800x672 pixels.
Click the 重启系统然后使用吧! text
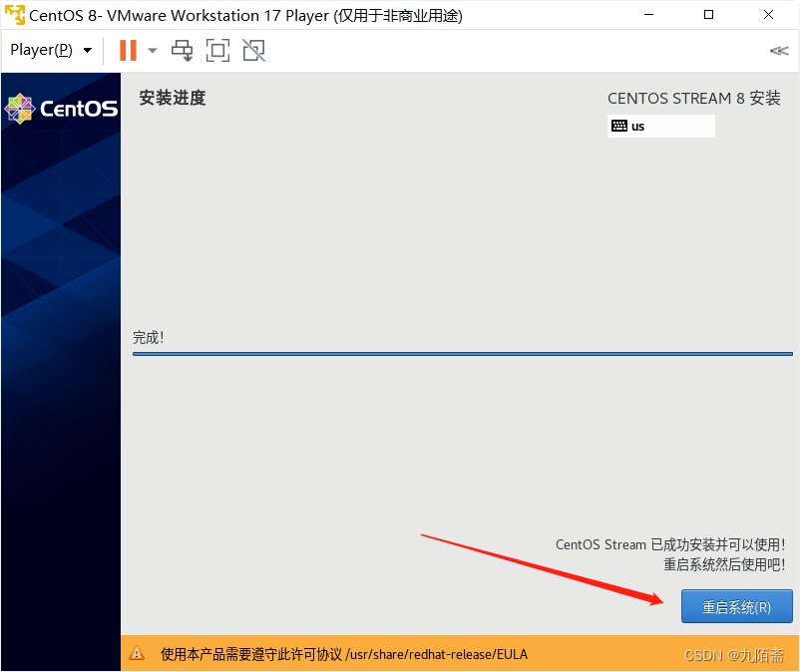tap(724, 564)
